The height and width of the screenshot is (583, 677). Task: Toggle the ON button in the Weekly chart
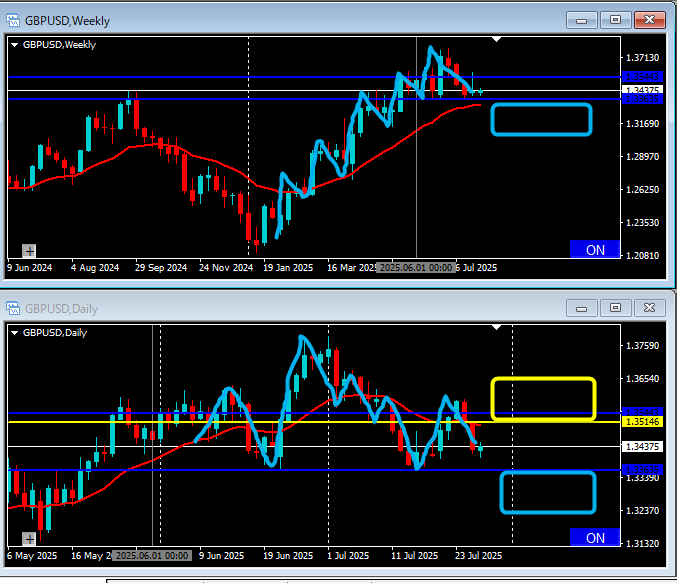(595, 250)
